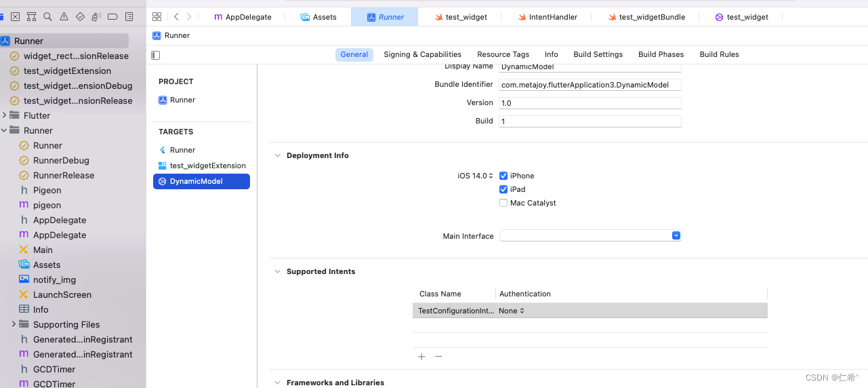Screen dimensions: 868x388
Task: Open the test_widgetBundle tab
Action: (x=646, y=17)
